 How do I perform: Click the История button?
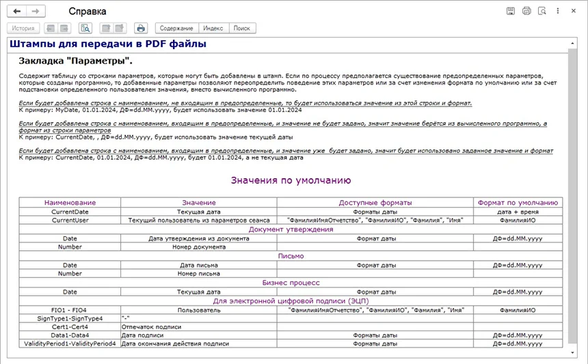click(x=23, y=28)
